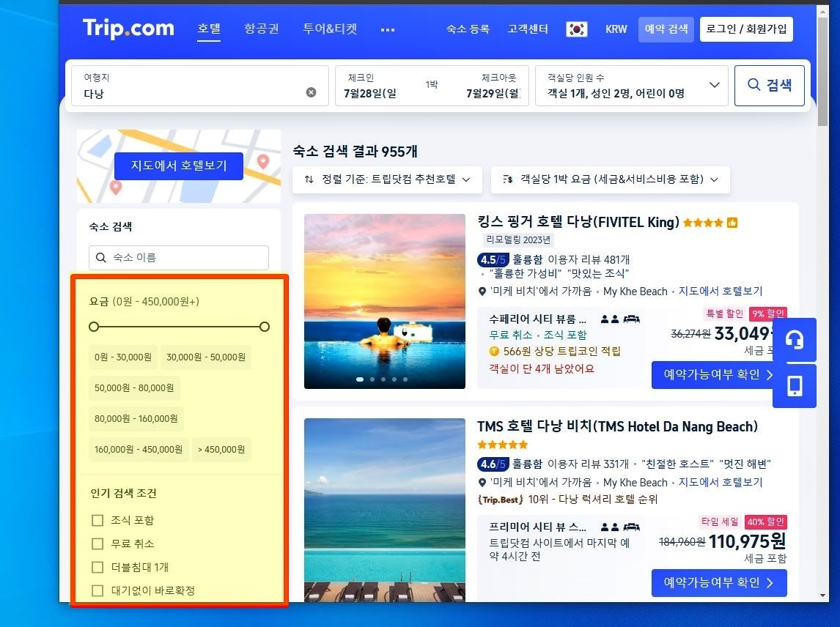This screenshot has height=627, width=840.
Task: Click the more menu (···) in the top navigation
Action: point(387,29)
